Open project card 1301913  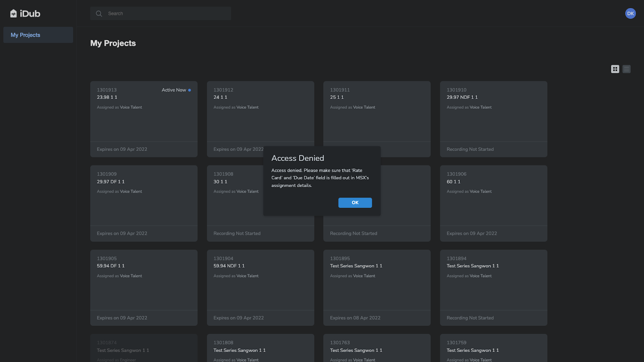point(144,119)
